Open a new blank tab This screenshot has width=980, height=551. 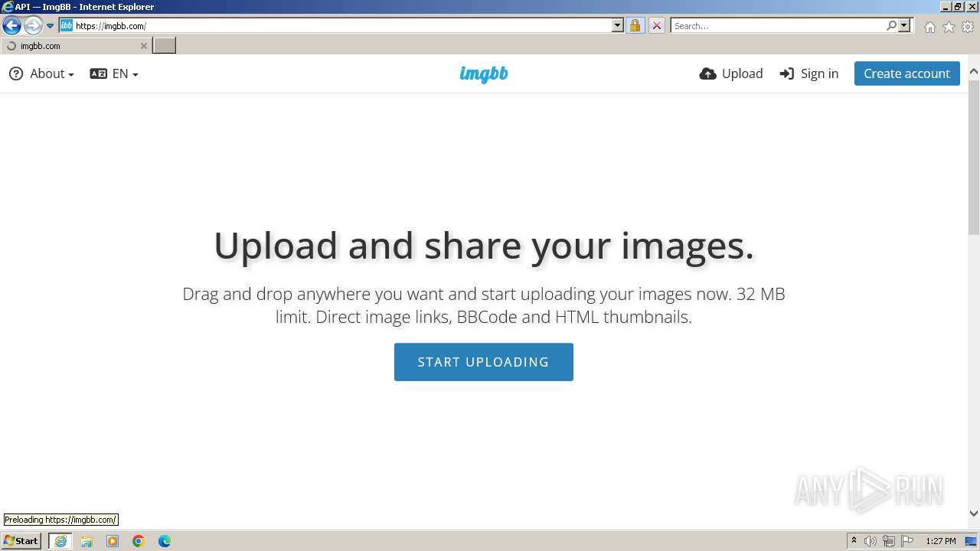164,46
